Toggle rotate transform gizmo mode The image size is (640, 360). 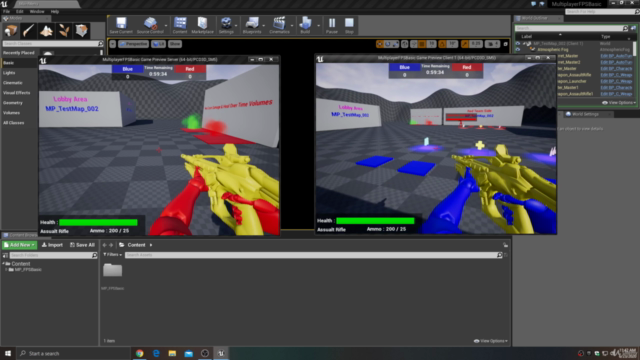click(388, 44)
